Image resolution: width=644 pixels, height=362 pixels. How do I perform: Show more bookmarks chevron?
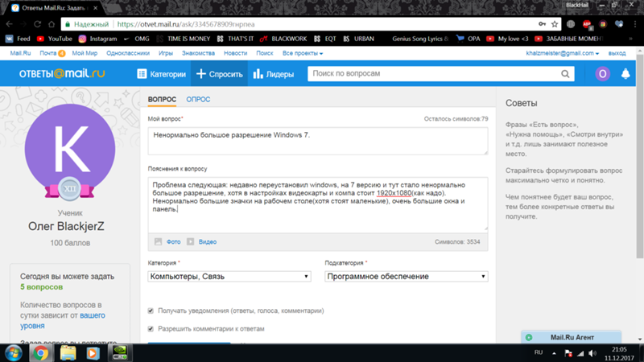tap(630, 39)
